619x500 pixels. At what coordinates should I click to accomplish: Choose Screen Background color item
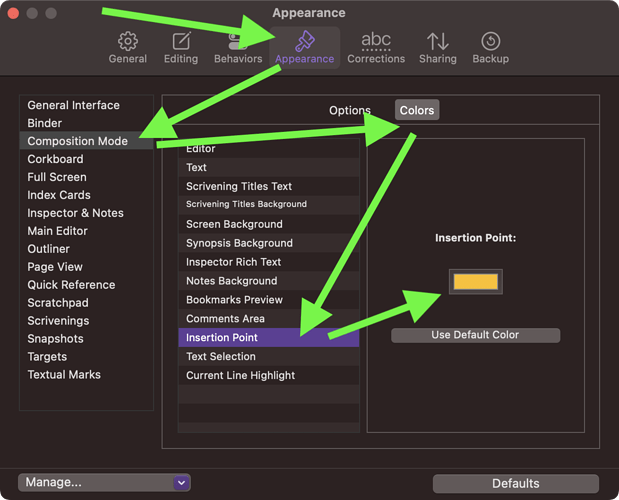click(268, 224)
